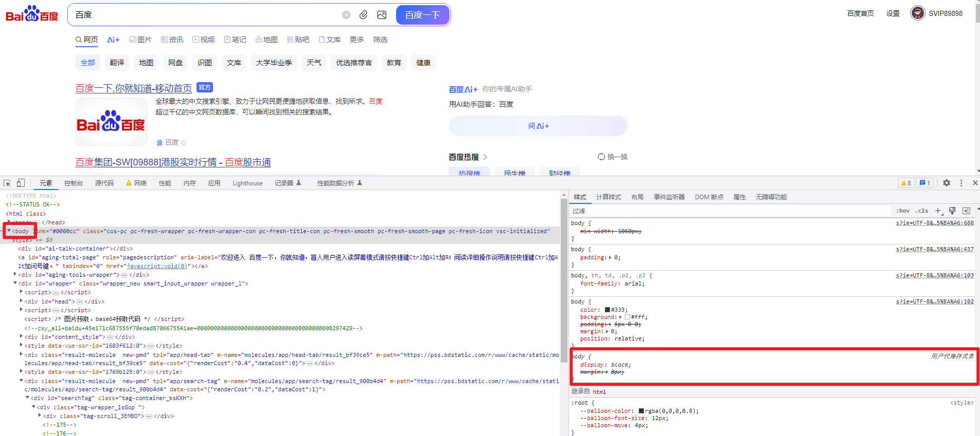The height and width of the screenshot is (436, 980).
Task: Collapse the div id wrapper node
Action: pos(15,283)
